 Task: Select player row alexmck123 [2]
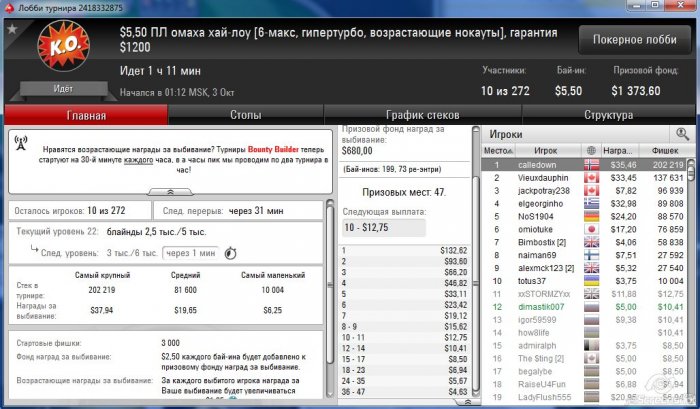[x=584, y=268]
